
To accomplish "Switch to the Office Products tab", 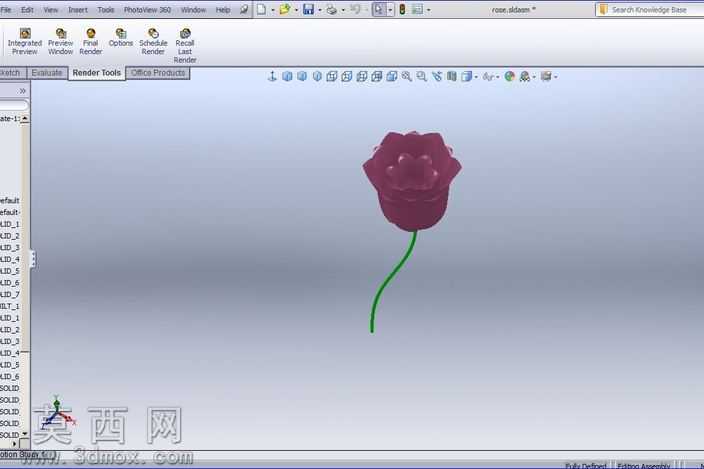I will (158, 73).
